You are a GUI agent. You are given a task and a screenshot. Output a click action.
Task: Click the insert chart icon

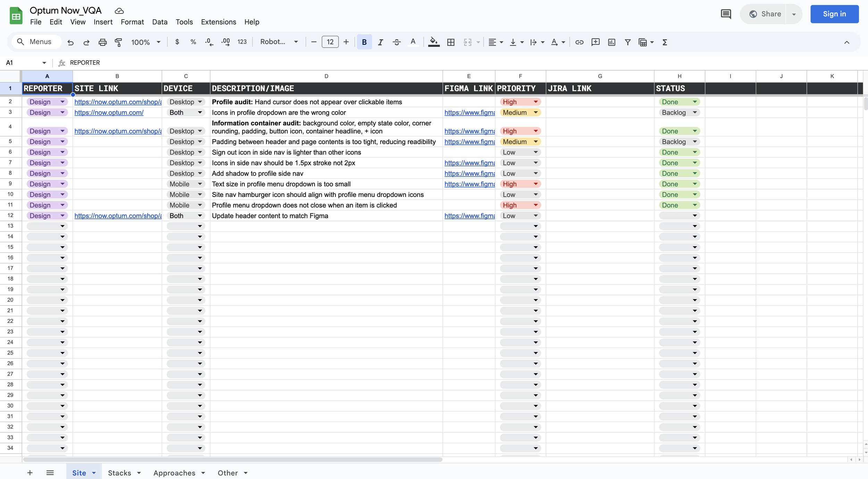[x=611, y=42]
